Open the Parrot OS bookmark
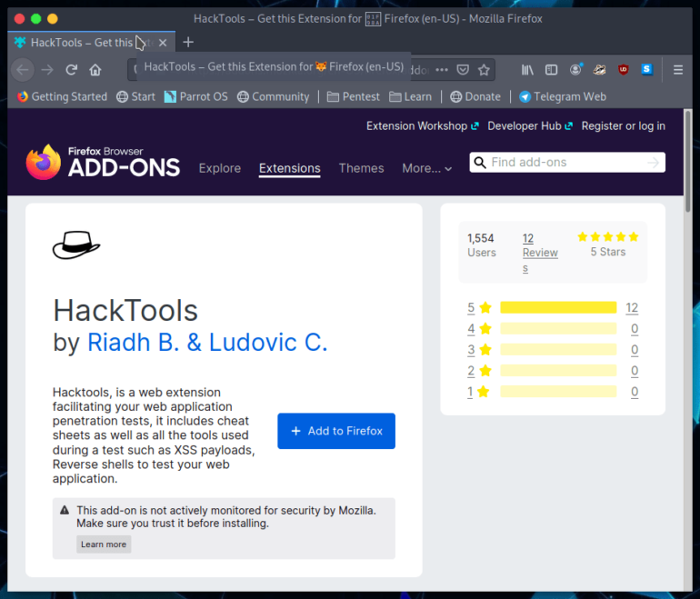 click(x=196, y=97)
